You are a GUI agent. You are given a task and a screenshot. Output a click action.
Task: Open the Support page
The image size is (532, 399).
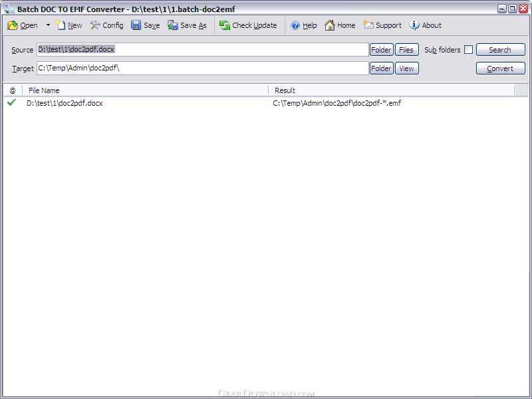tap(382, 25)
